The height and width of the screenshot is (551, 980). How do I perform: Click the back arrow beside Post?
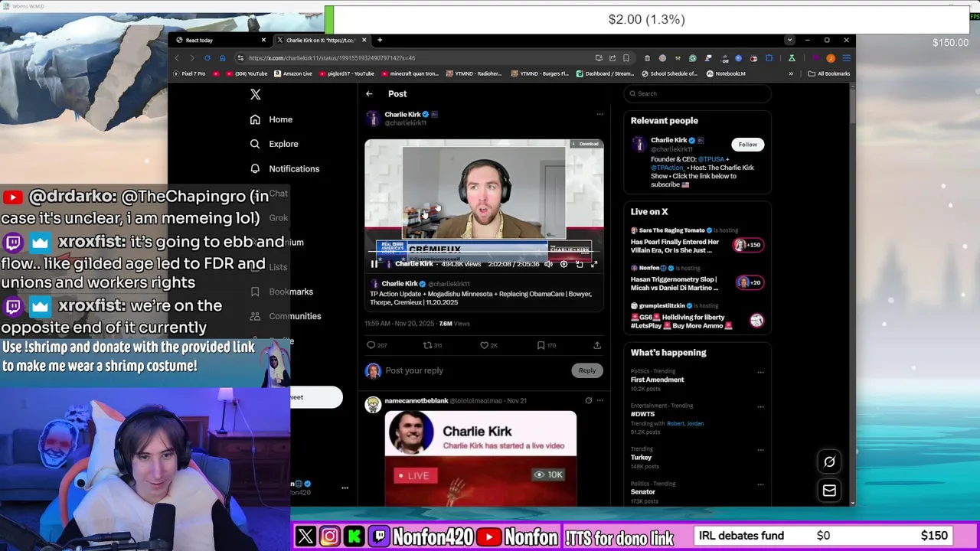(369, 93)
